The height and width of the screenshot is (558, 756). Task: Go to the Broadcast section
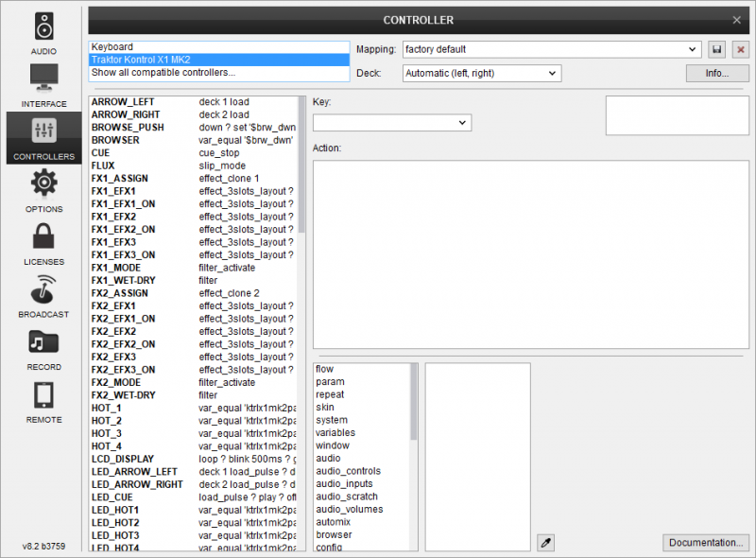[43, 294]
